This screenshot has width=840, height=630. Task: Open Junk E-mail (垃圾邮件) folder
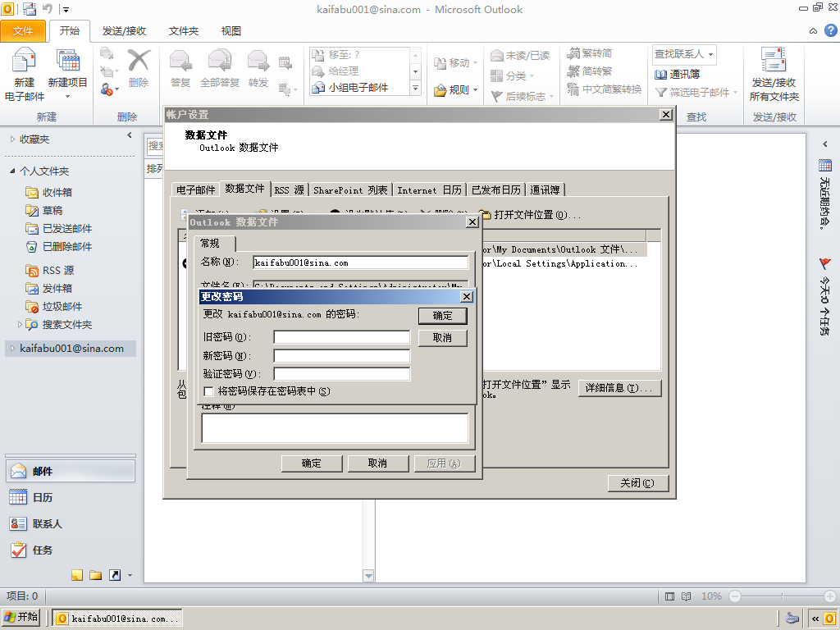pyautogui.click(x=62, y=307)
